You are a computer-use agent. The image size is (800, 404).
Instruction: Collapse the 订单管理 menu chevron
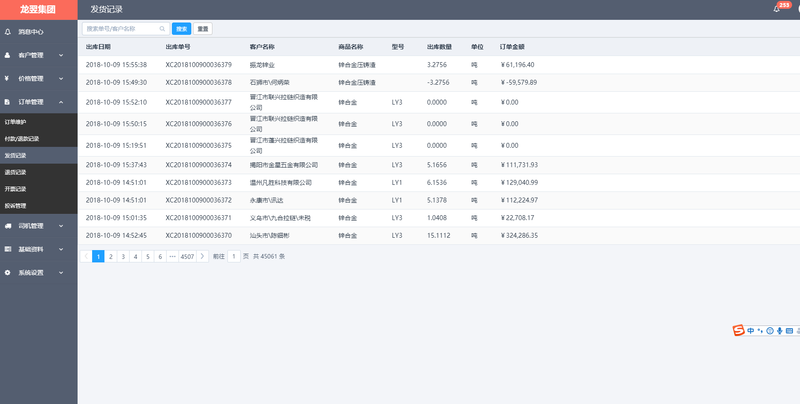click(61, 102)
